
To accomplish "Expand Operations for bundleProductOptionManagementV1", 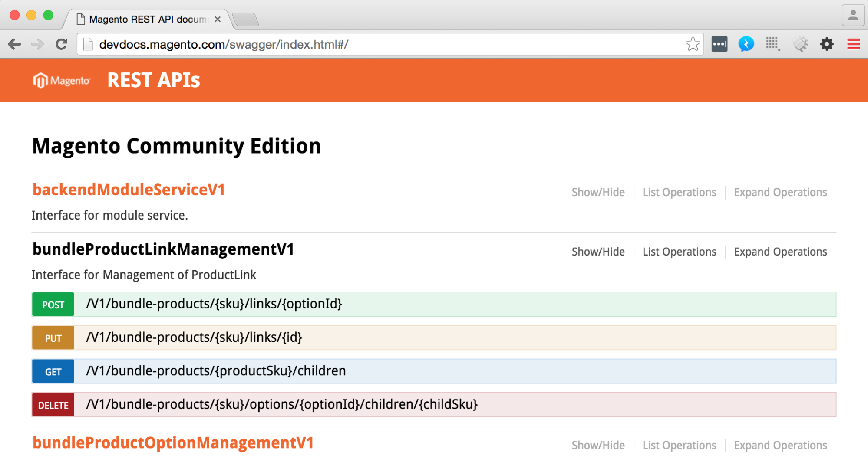I will tap(780, 445).
